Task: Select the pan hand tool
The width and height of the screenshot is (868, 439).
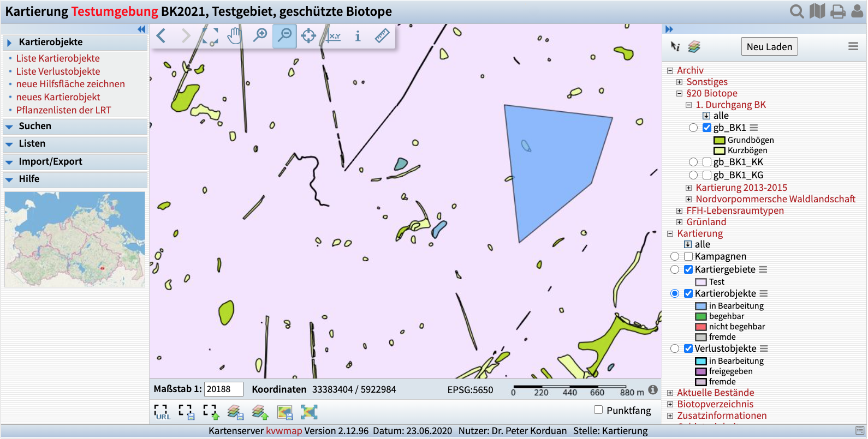Action: (235, 36)
